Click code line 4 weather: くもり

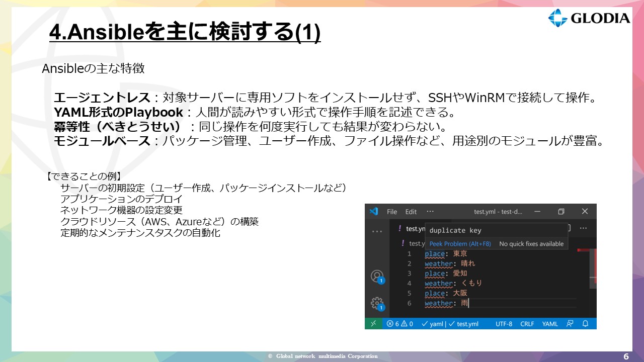[454, 283]
